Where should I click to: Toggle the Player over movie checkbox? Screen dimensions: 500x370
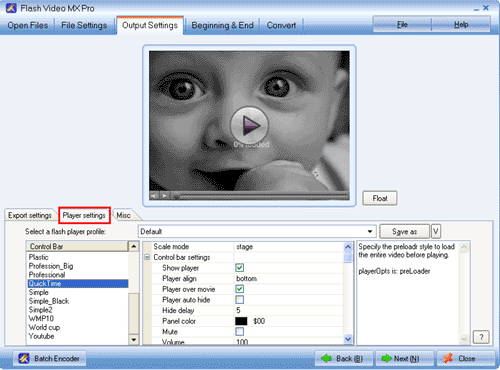click(239, 289)
